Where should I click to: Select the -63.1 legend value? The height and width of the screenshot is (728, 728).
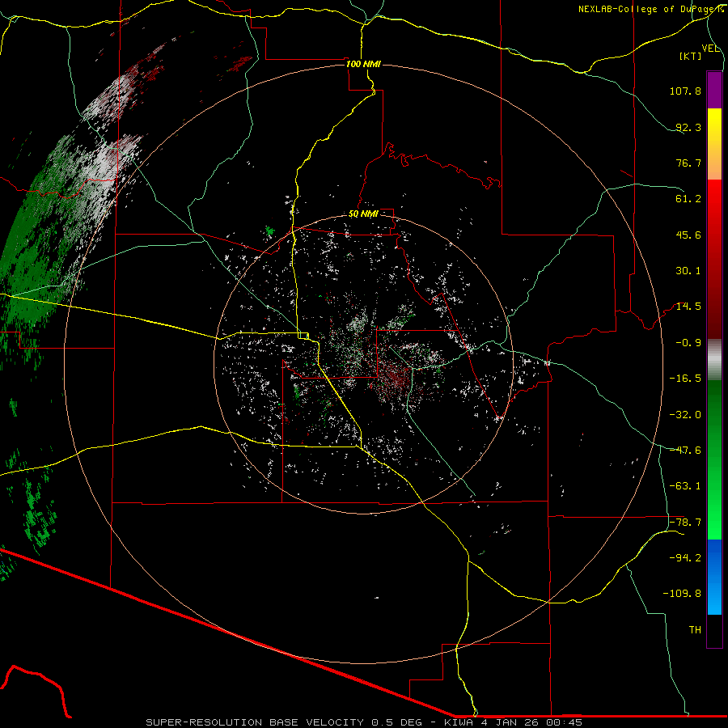685,486
